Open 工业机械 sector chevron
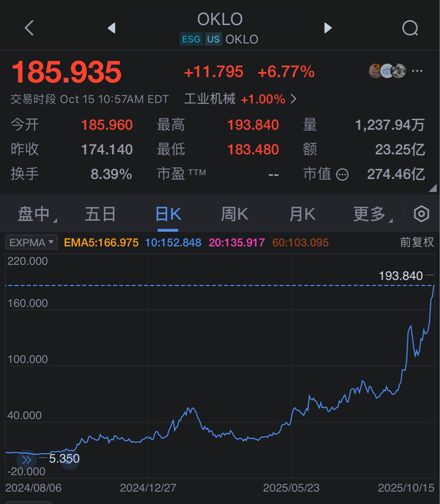Image resolution: width=440 pixels, height=504 pixels. click(293, 99)
